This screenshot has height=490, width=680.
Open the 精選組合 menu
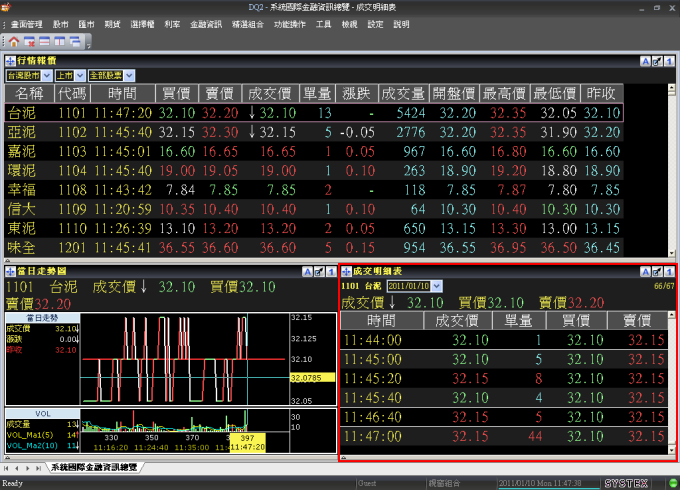click(248, 24)
